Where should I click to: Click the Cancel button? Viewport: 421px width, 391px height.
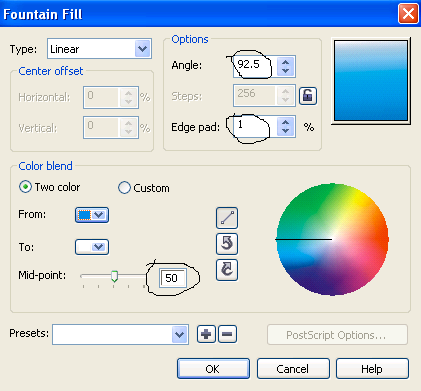pos(293,369)
